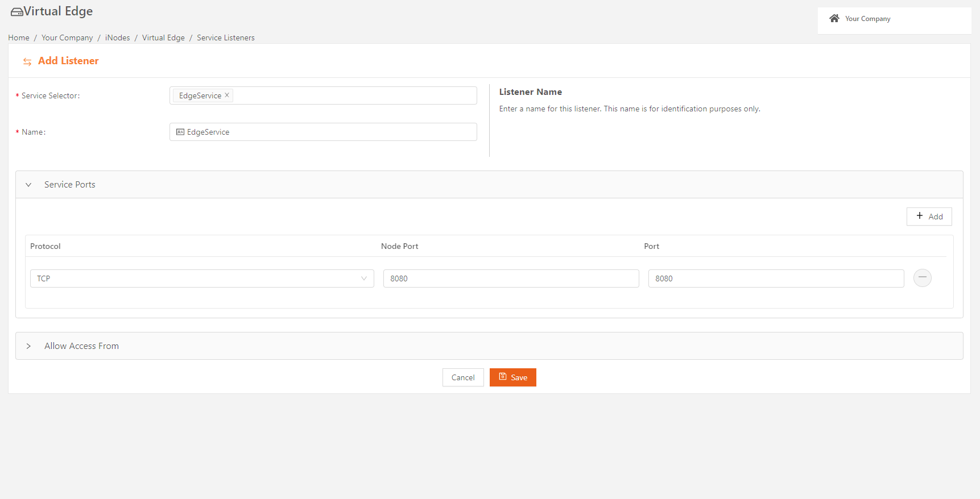This screenshot has width=980, height=499.
Task: Focus the Port field showing 8080
Action: [x=776, y=278]
